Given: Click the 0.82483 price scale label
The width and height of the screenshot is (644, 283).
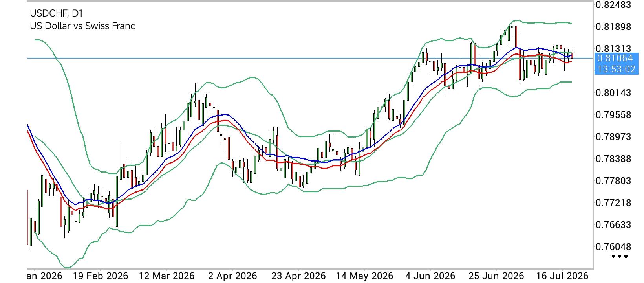Looking at the screenshot, I should [613, 5].
